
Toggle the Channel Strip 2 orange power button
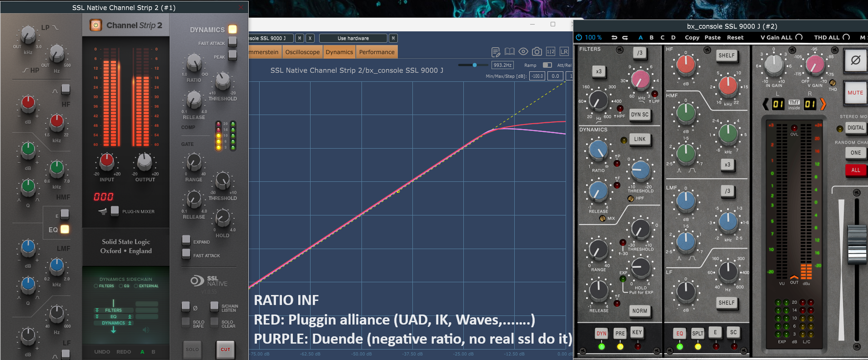pos(95,25)
